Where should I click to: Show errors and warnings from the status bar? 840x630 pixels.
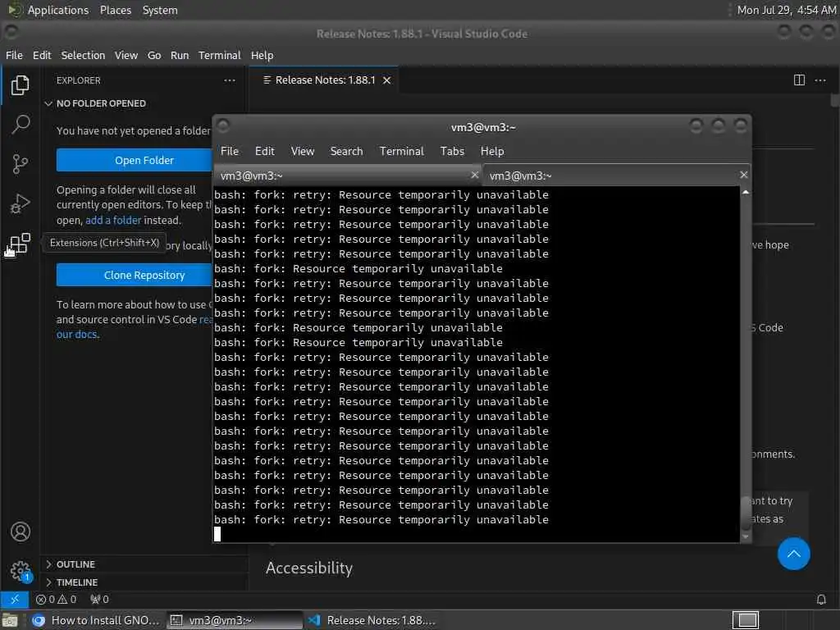[57, 600]
